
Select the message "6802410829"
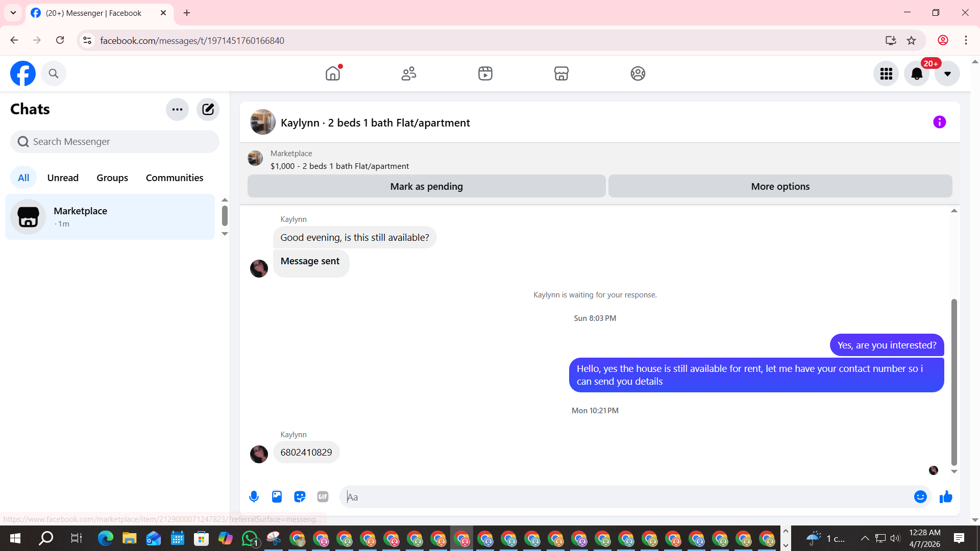coord(306,453)
